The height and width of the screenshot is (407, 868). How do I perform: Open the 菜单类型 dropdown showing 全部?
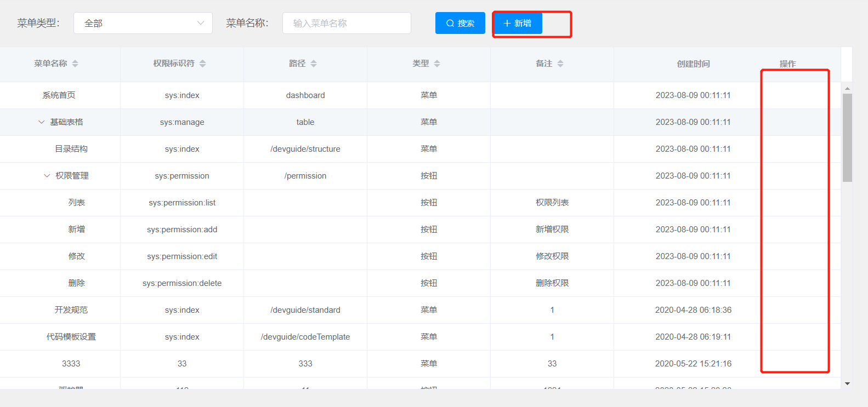143,23
